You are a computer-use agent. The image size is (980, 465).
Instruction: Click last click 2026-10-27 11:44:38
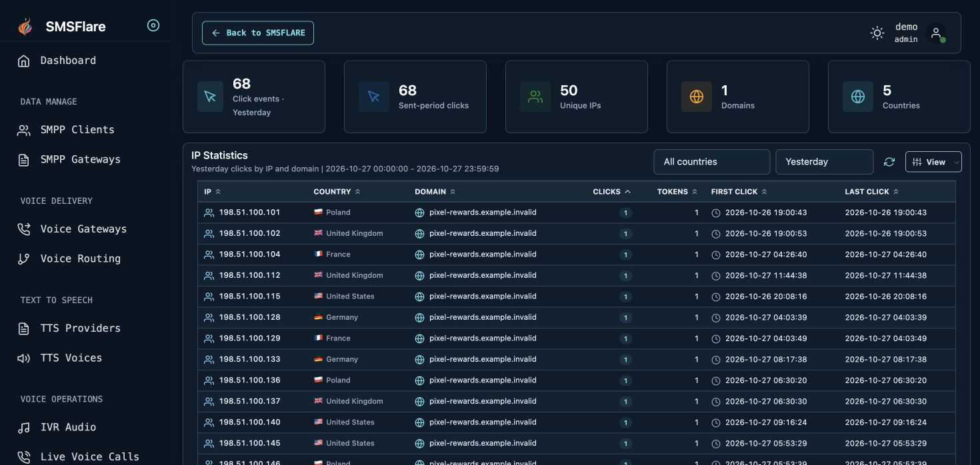pos(885,275)
